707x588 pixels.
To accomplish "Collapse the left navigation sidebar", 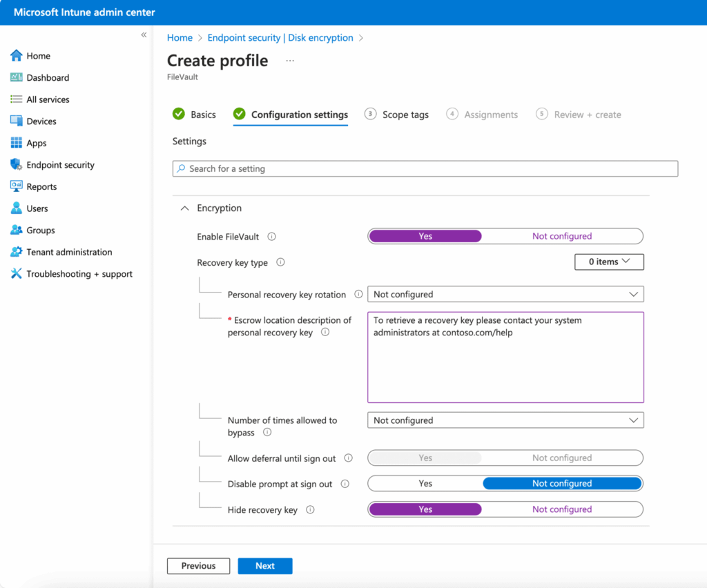I will 144,35.
